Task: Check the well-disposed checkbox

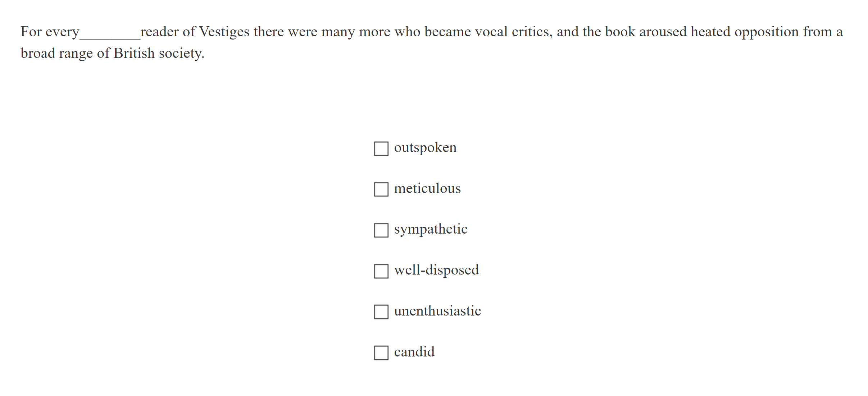Action: [x=381, y=271]
